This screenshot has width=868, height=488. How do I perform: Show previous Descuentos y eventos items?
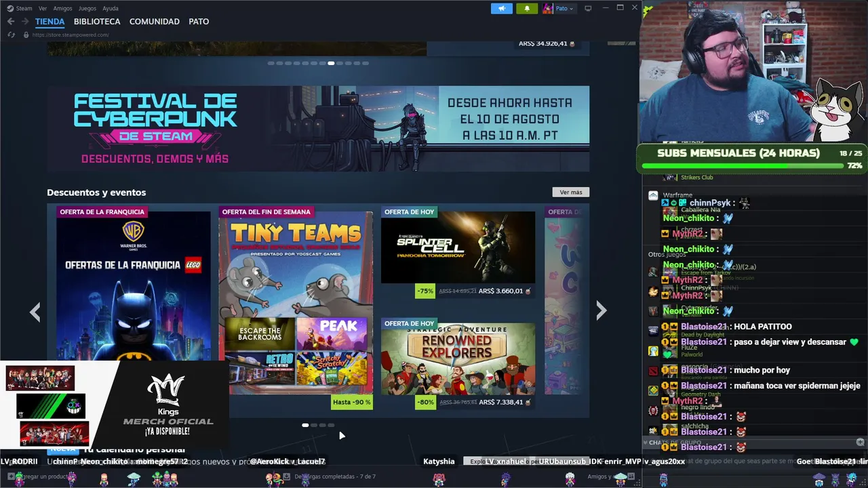35,311
